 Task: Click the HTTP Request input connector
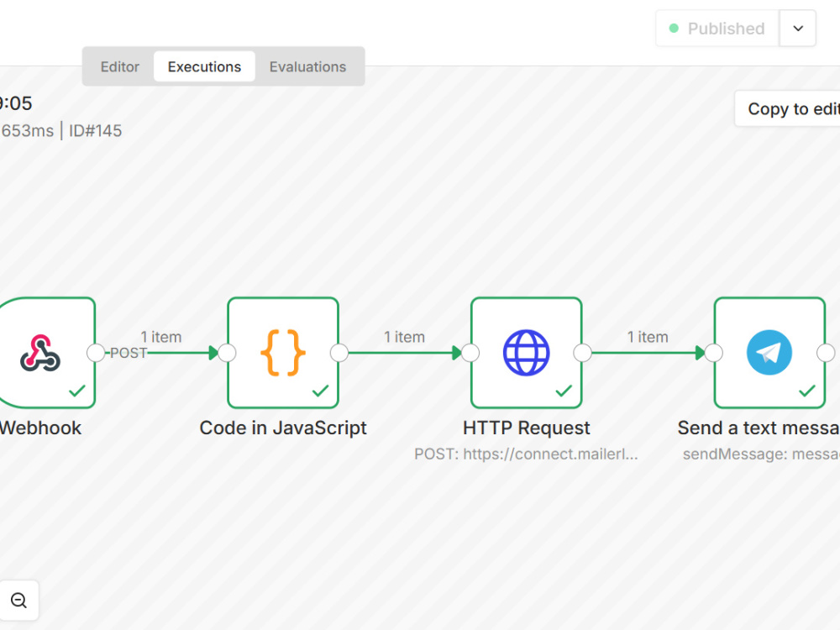(x=470, y=353)
